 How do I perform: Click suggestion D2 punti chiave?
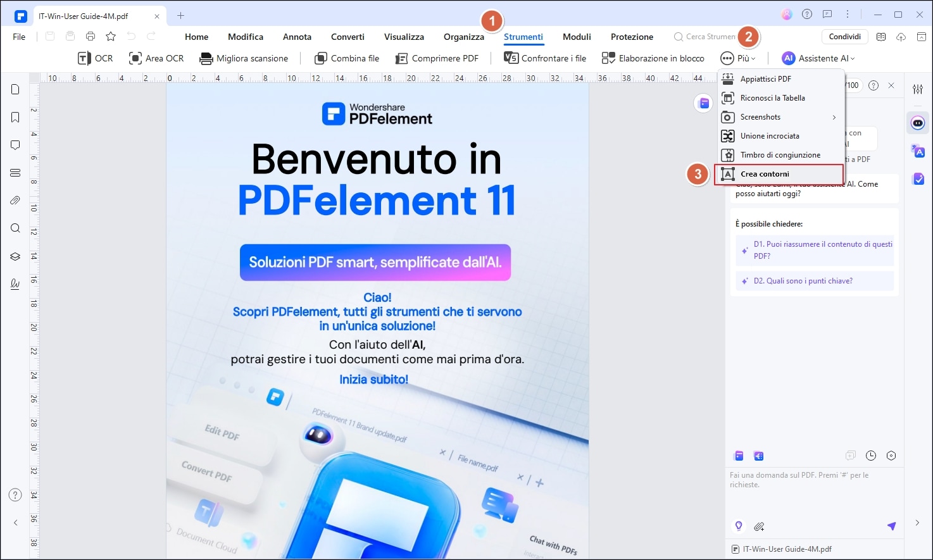tap(816, 281)
